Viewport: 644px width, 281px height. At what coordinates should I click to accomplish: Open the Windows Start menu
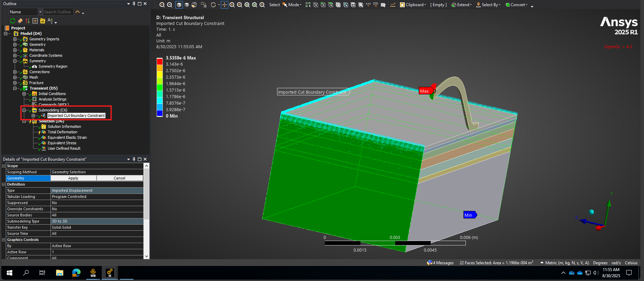(10, 273)
